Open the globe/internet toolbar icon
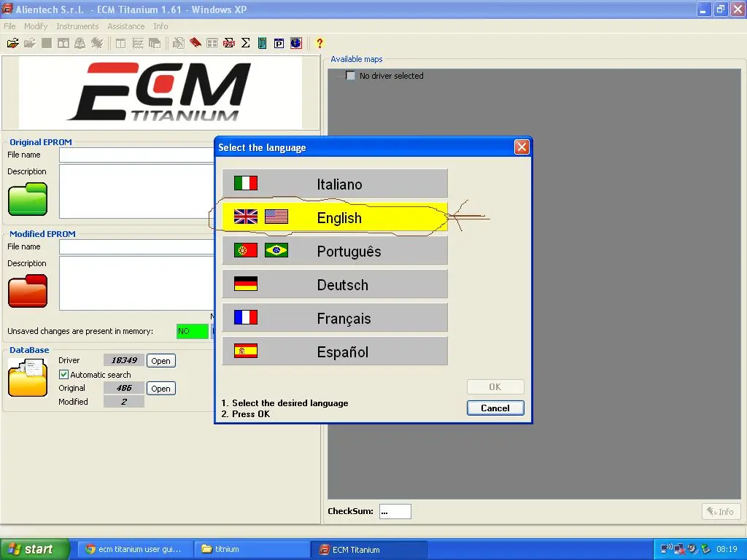Image resolution: width=747 pixels, height=560 pixels. click(x=296, y=43)
